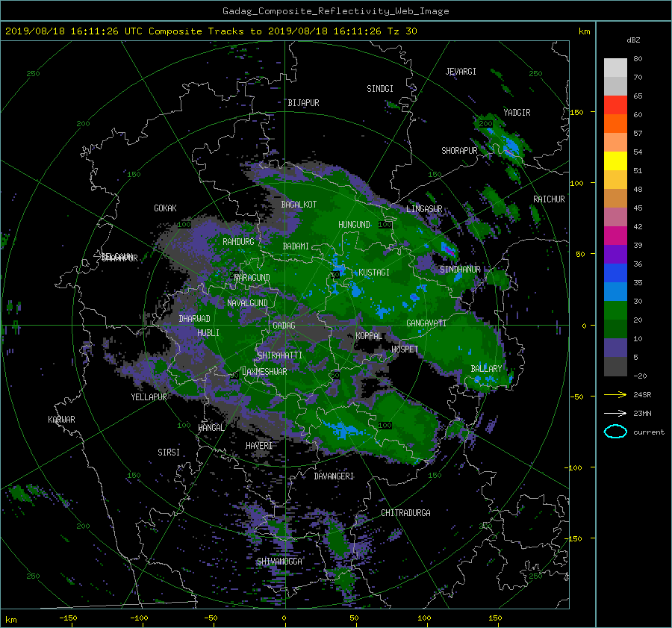
Task: Click the BALLARY city label
Action: point(486,369)
